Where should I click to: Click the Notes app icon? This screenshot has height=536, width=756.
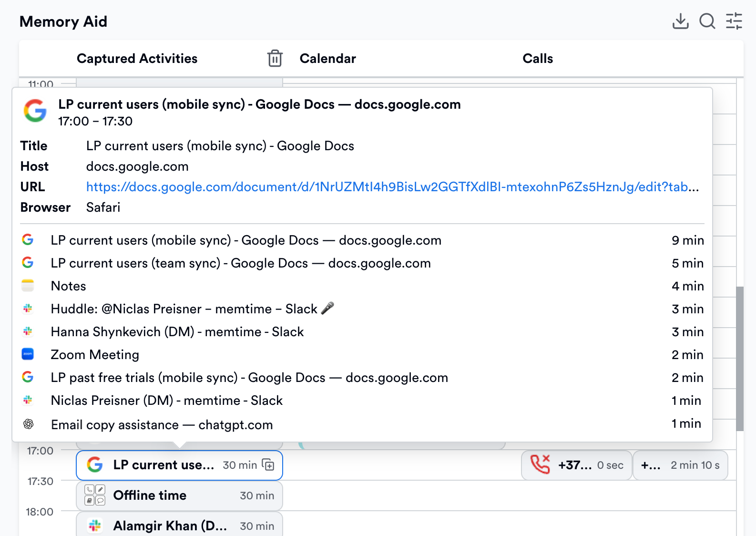(x=28, y=286)
